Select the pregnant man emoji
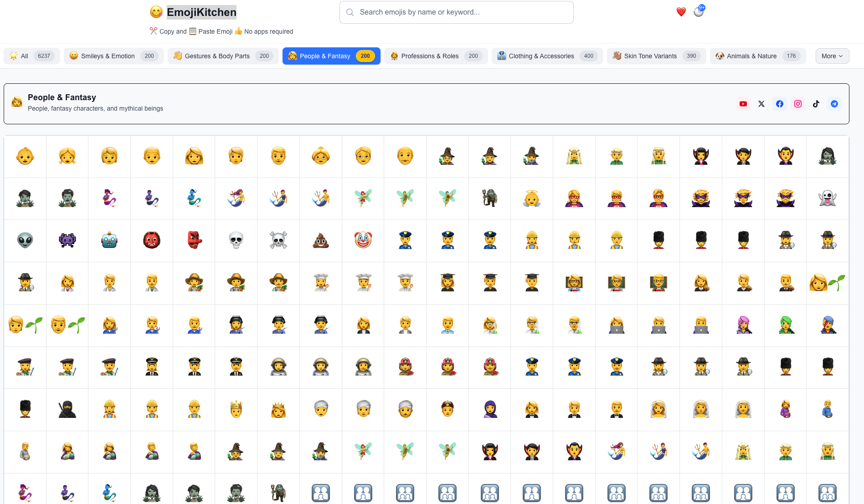 pyautogui.click(x=828, y=409)
